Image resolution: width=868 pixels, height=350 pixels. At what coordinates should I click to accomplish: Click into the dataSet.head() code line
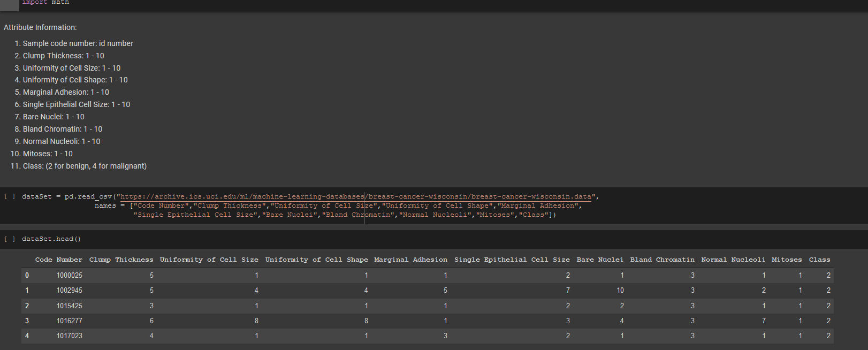tap(51, 239)
